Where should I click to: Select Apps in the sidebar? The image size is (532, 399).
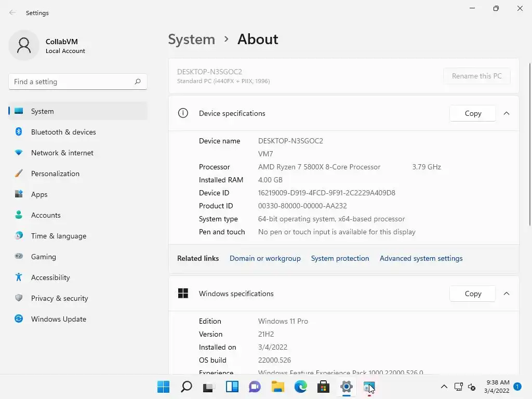point(78,194)
